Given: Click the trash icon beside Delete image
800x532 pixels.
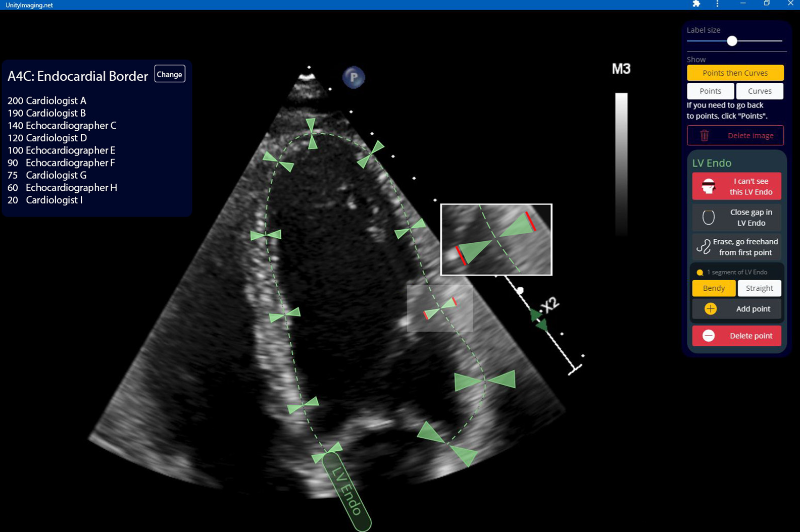Looking at the screenshot, I should pos(705,135).
